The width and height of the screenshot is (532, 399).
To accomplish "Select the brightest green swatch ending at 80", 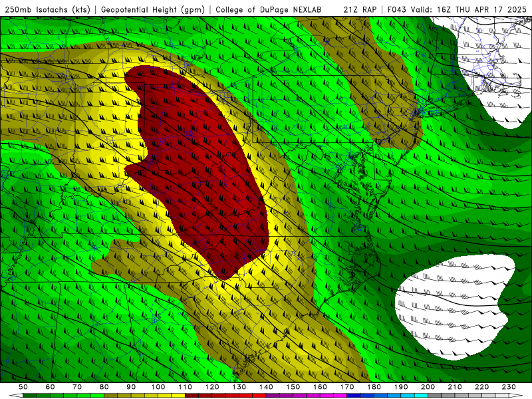I will point(97,395).
